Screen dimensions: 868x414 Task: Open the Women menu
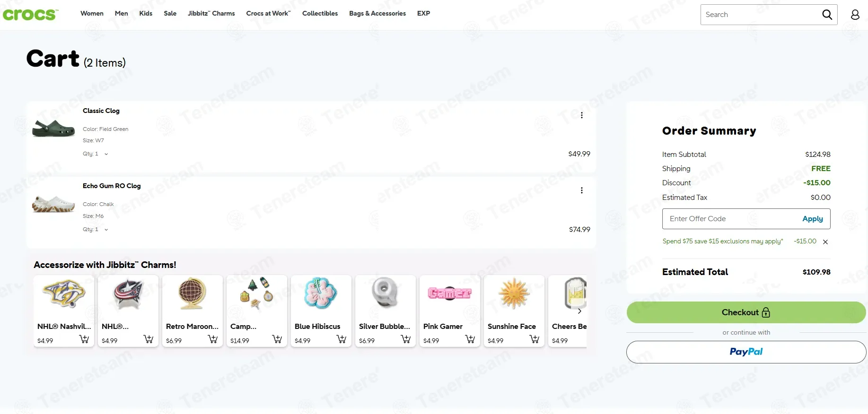92,13
